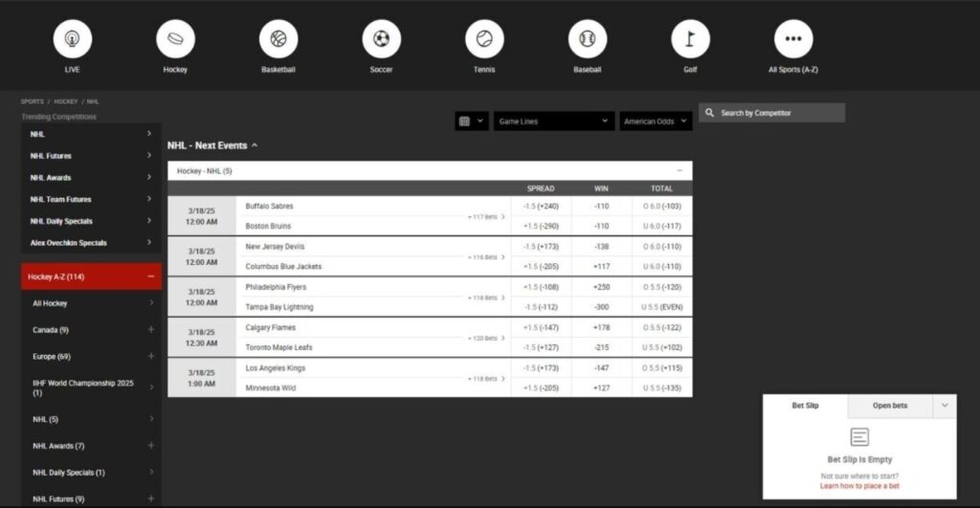Select the Basketball sport icon
The width and height of the screenshot is (980, 508).
278,38
